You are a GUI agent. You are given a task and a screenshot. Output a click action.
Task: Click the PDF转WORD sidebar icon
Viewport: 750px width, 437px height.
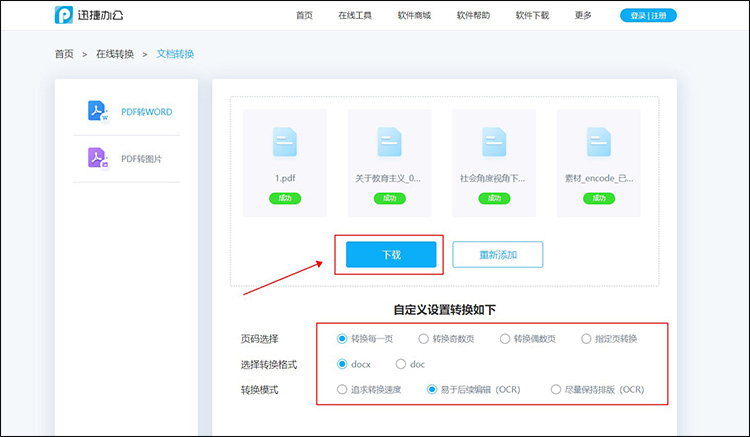coord(98,111)
